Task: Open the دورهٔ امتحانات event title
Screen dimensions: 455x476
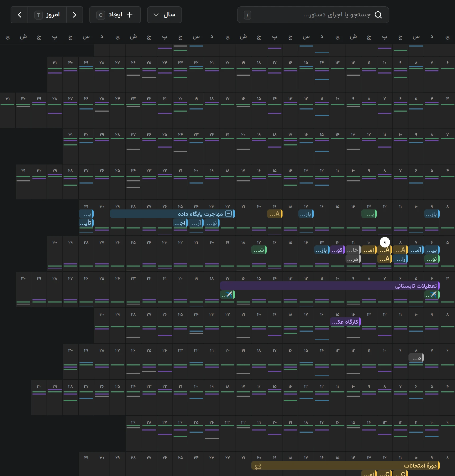Action: coord(420,465)
